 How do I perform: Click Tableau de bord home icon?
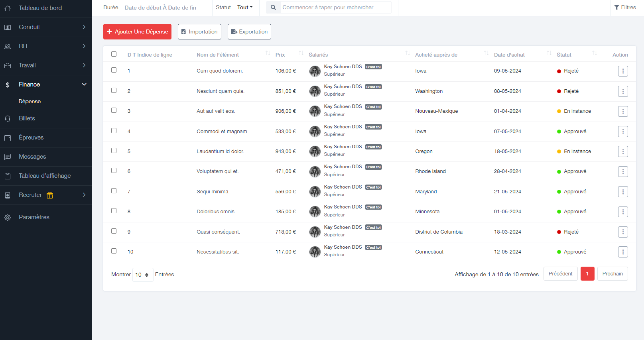click(x=8, y=8)
